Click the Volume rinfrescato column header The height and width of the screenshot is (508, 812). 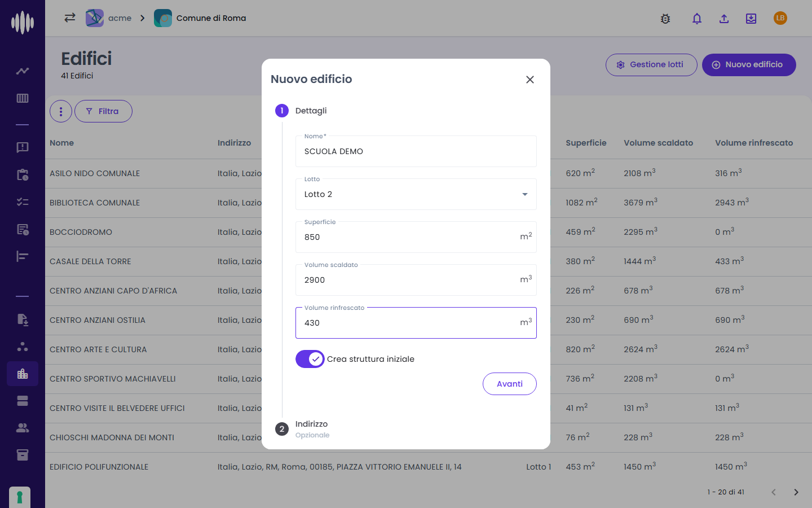754,143
